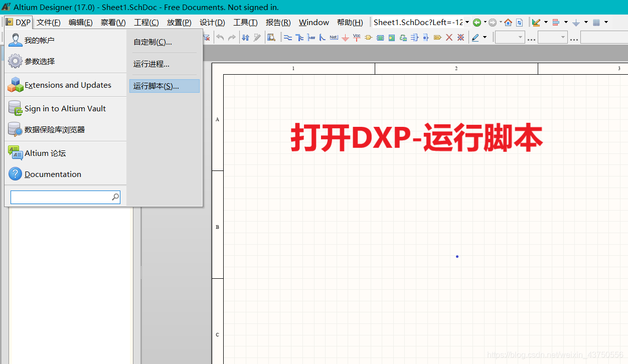Screen dimensions: 628x364
Task: Open the second empty combo box between the two ... buttons
Action: pos(553,37)
